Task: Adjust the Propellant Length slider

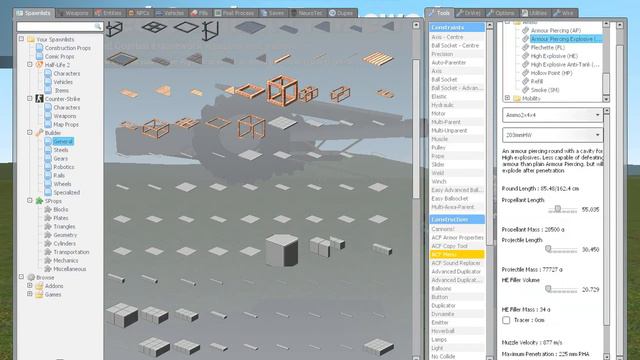Action: (x=558, y=209)
